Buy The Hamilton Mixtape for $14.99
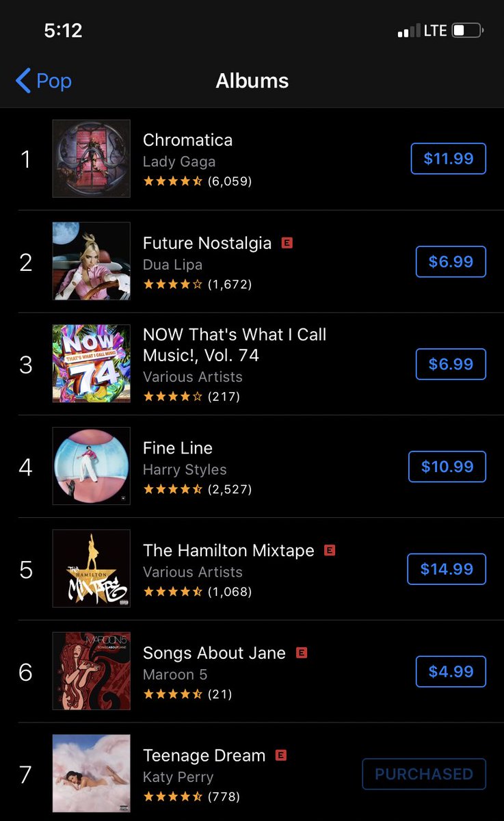 [447, 569]
